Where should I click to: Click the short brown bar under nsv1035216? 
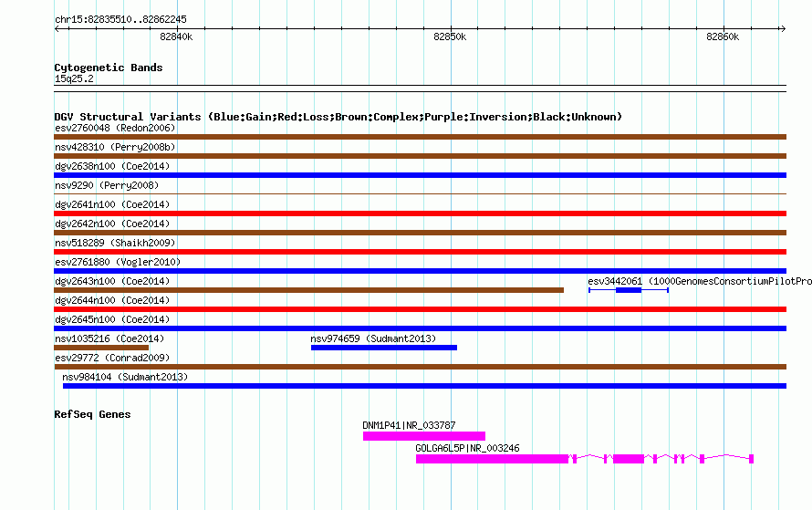[x=101, y=348]
